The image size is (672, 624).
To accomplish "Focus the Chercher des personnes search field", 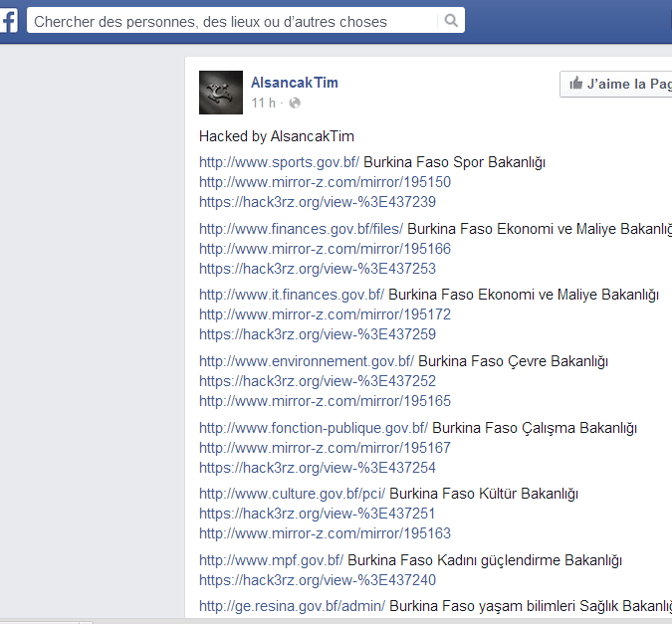I will 234,21.
